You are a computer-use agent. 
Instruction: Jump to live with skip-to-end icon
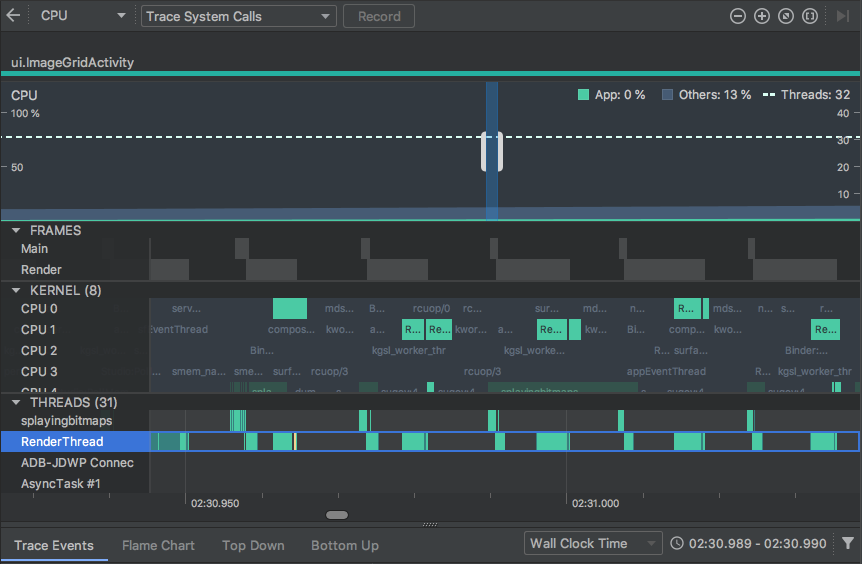point(842,16)
